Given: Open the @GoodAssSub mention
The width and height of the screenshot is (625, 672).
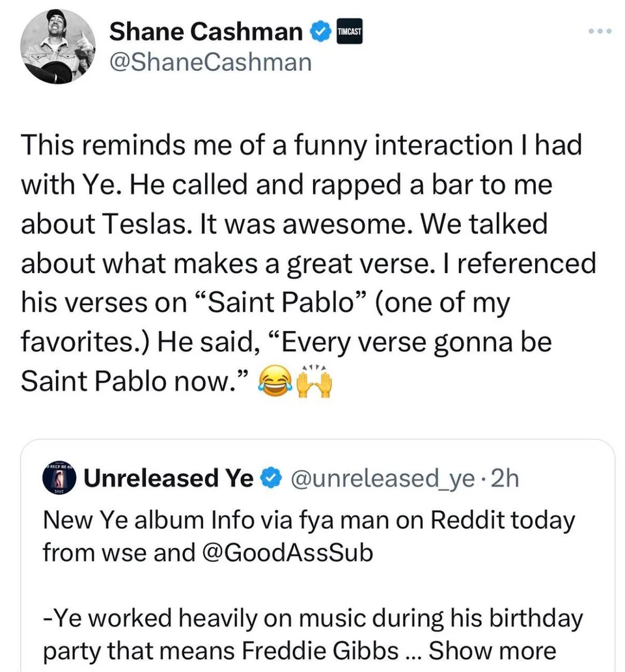Looking at the screenshot, I should [290, 553].
